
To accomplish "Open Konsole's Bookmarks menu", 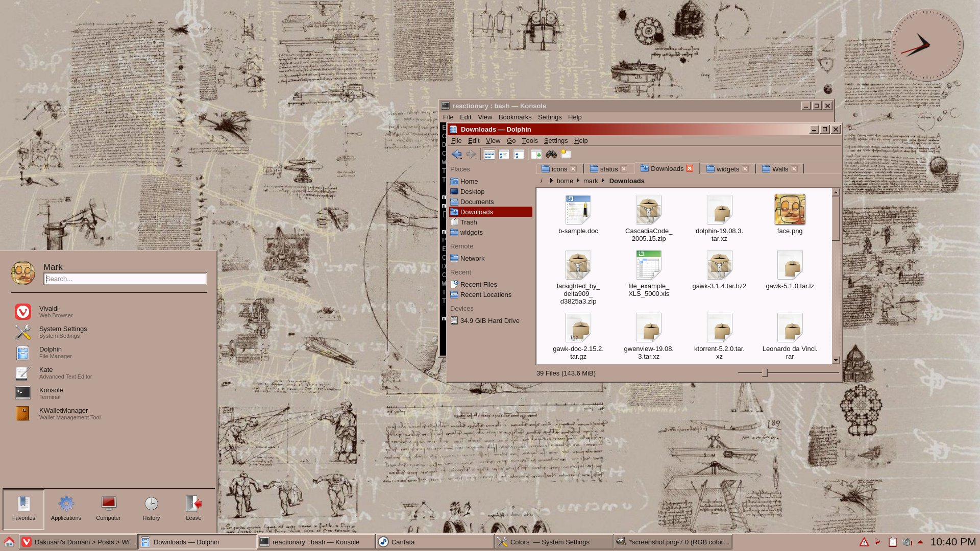I will [514, 117].
